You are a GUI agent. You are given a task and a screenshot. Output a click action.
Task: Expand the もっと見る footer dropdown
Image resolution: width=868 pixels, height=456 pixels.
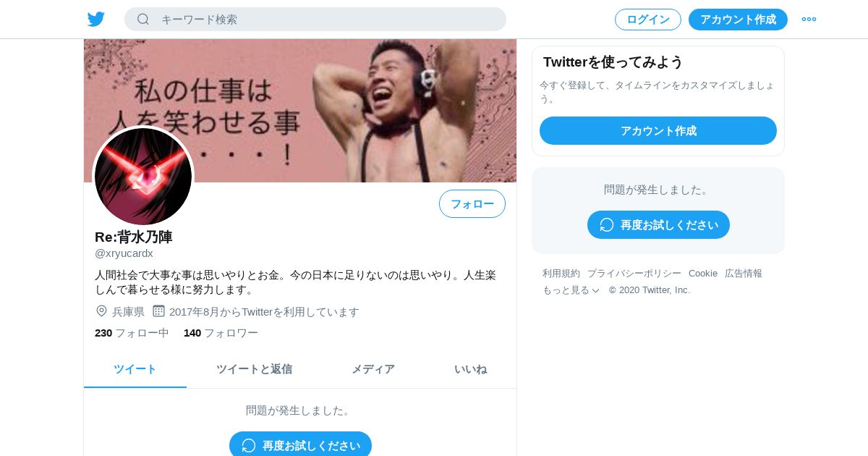point(571,290)
